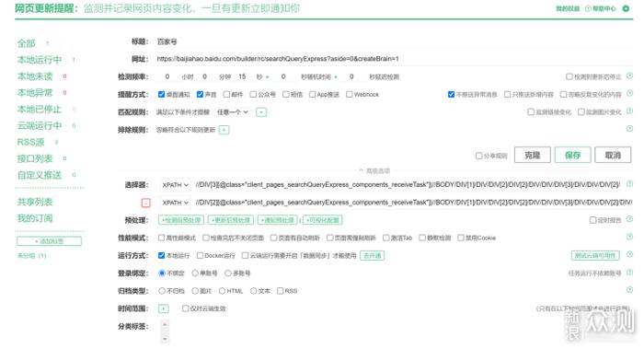This screenshot has width=644, height=349.
Task: Open 共享列表 in the sidebar
Action: (x=35, y=202)
